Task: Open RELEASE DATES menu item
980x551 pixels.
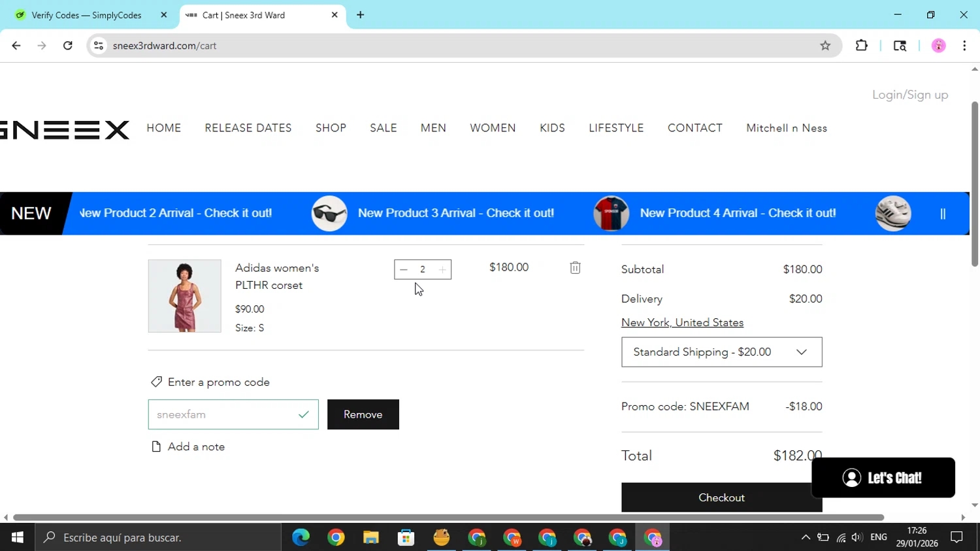Action: point(248,128)
